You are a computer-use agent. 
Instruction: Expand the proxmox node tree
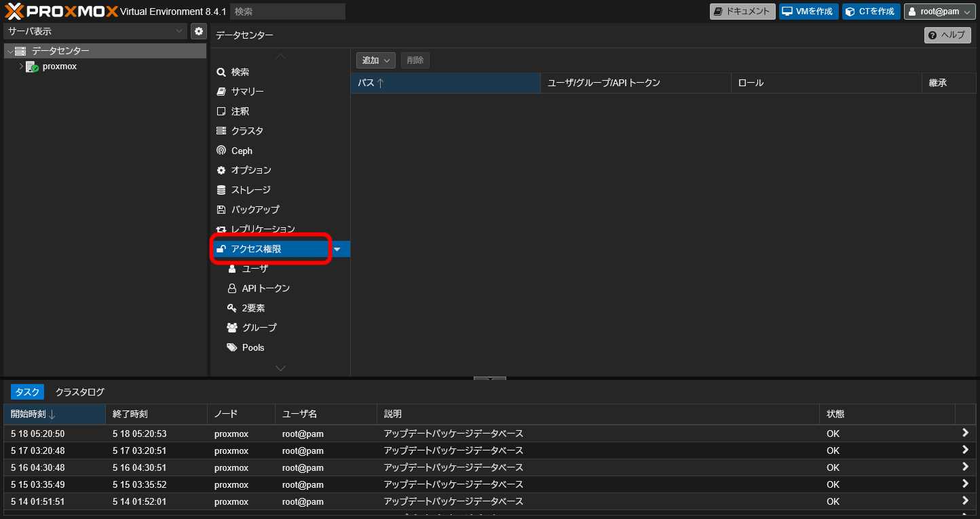click(x=21, y=66)
